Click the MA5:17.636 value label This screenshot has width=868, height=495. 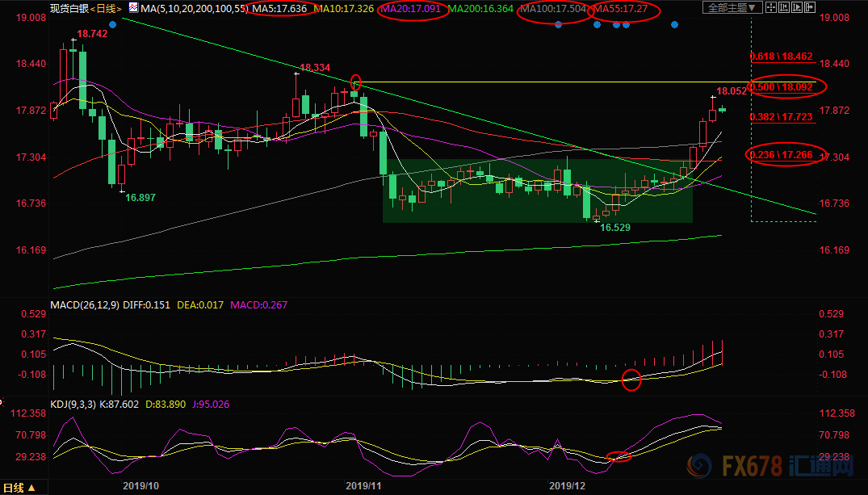coord(279,9)
